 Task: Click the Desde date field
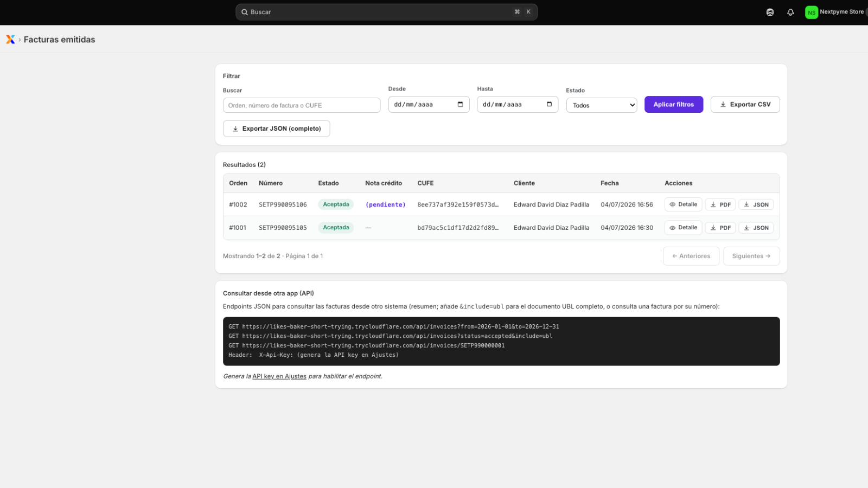click(429, 104)
